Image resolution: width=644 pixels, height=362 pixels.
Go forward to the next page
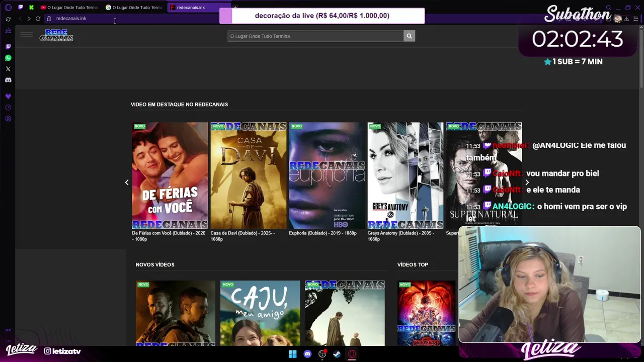tap(29, 19)
